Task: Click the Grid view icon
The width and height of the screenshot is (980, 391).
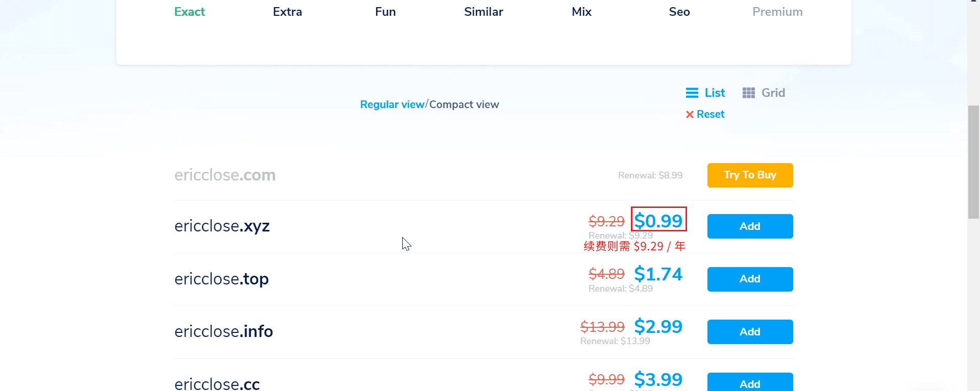Action: [x=748, y=93]
